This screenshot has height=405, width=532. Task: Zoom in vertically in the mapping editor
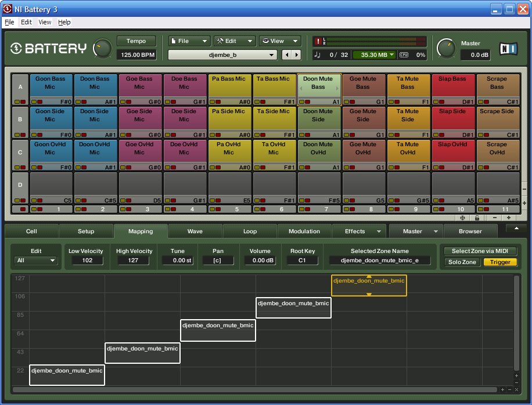point(516,375)
